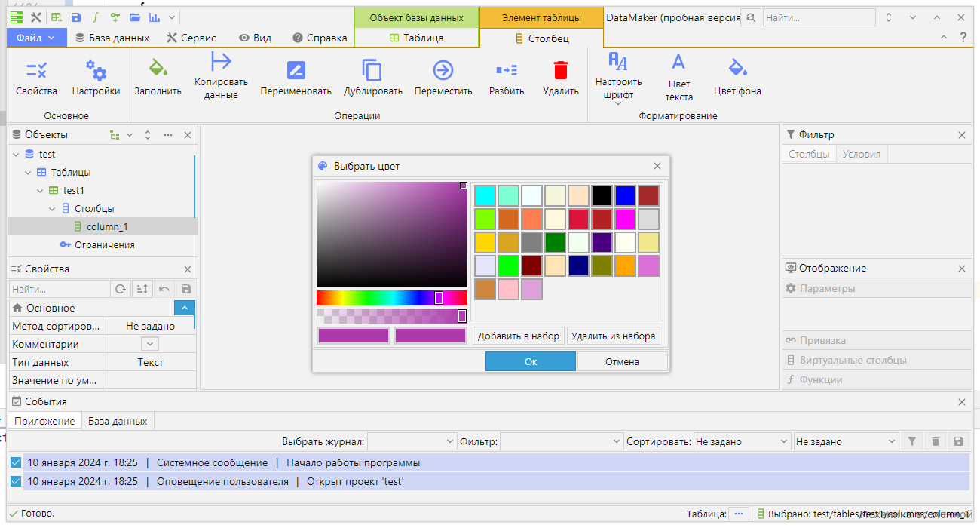The height and width of the screenshot is (528, 980).
Task: Select the cyan color swatch
Action: (x=485, y=196)
